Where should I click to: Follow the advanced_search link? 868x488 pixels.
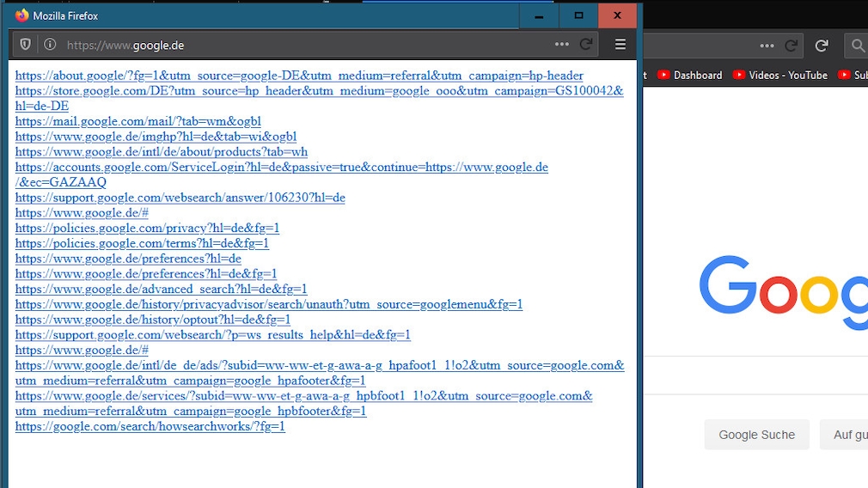(161, 289)
